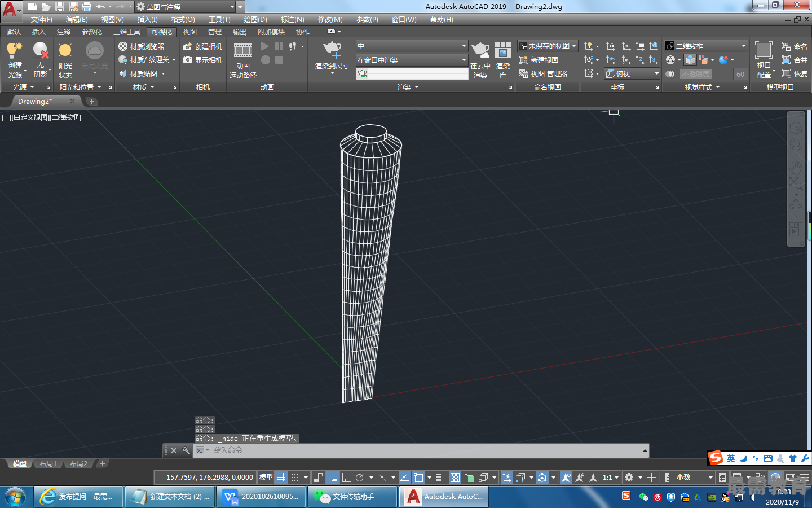The width and height of the screenshot is (812, 508).
Task: Open the View Manager (视图管理器)
Action: tap(543, 73)
